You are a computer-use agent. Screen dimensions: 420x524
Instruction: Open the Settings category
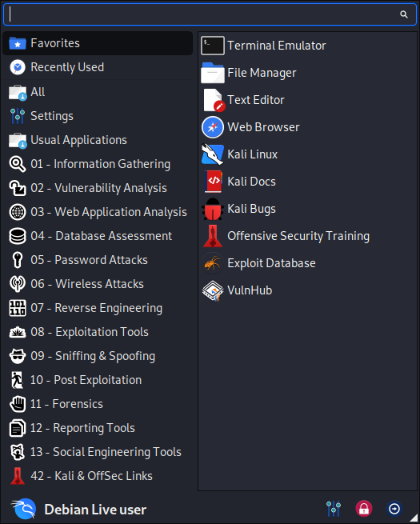coord(98,116)
